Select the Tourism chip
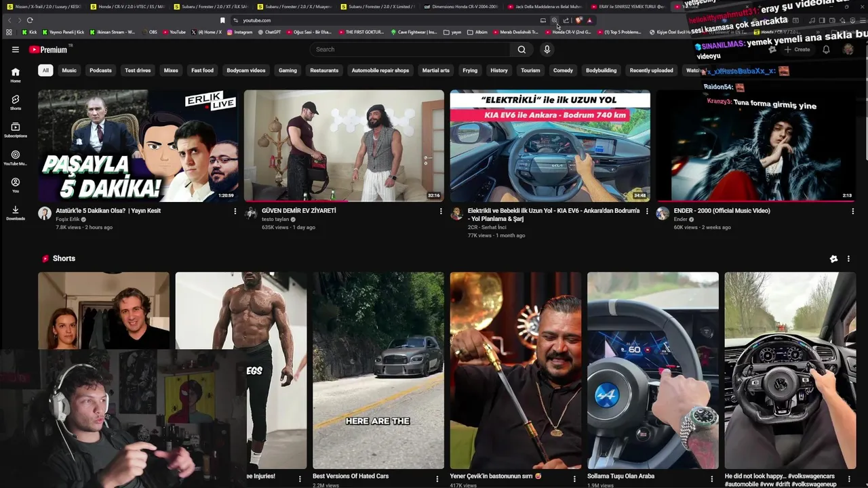Image resolution: width=868 pixels, height=488 pixels. [x=530, y=70]
